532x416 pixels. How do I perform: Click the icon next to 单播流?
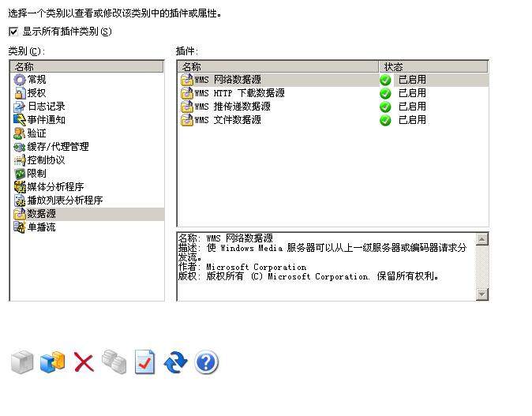(x=20, y=227)
